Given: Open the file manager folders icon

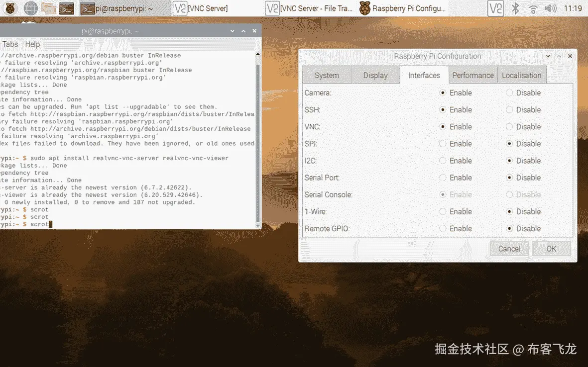Looking at the screenshot, I should [x=49, y=8].
